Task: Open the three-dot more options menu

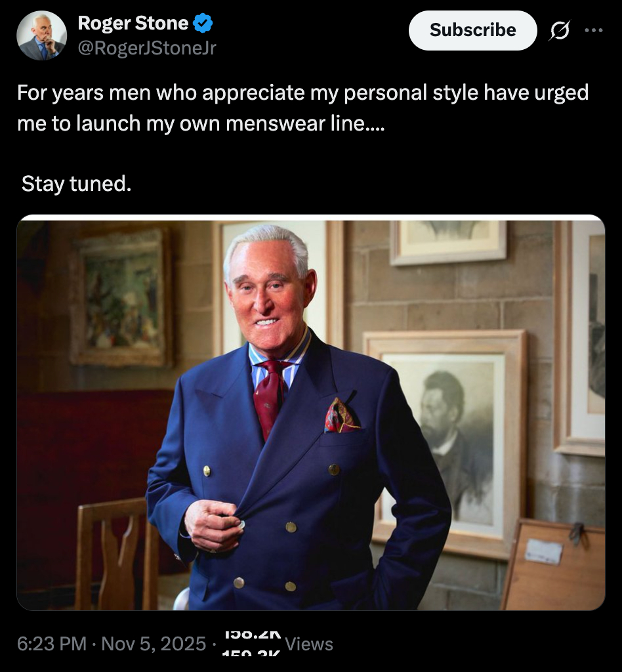Action: coord(592,30)
